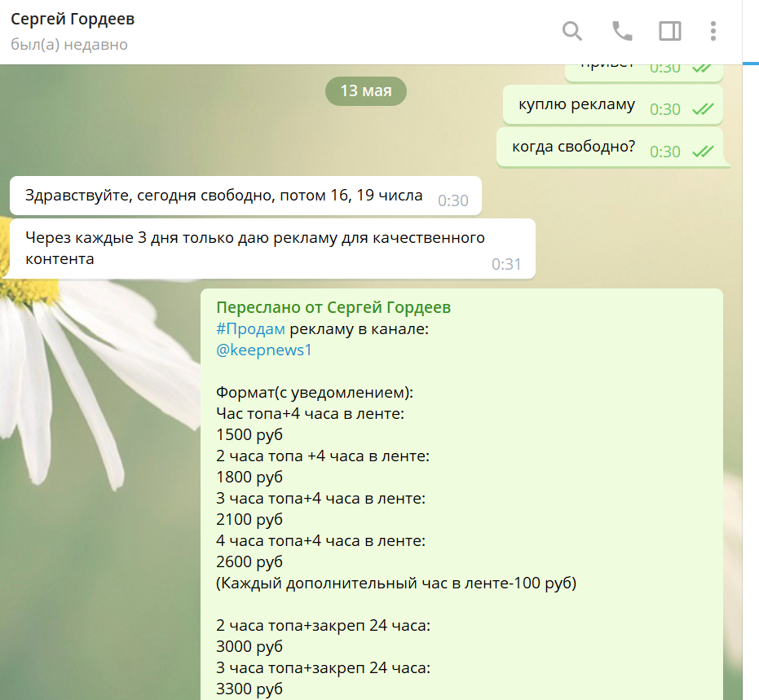Click the 0:30 timestamp on 'Здравствуйте' message
The height and width of the screenshot is (700, 759).
[453, 200]
